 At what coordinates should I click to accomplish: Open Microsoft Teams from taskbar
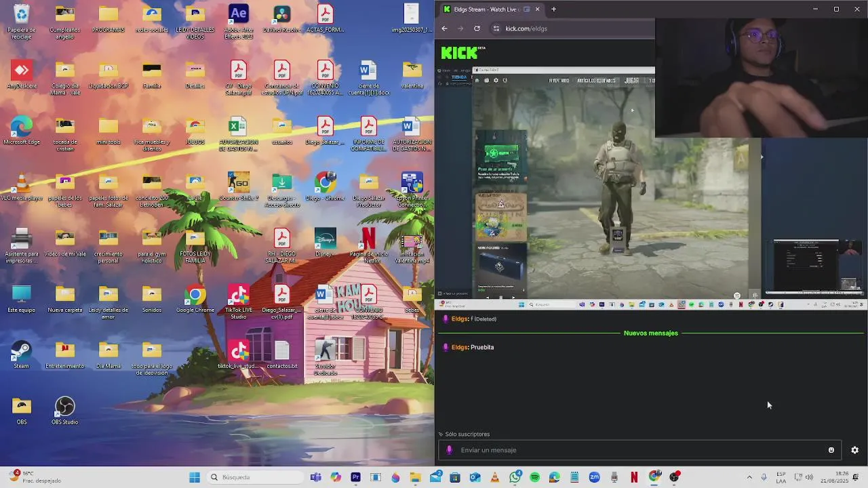click(315, 477)
